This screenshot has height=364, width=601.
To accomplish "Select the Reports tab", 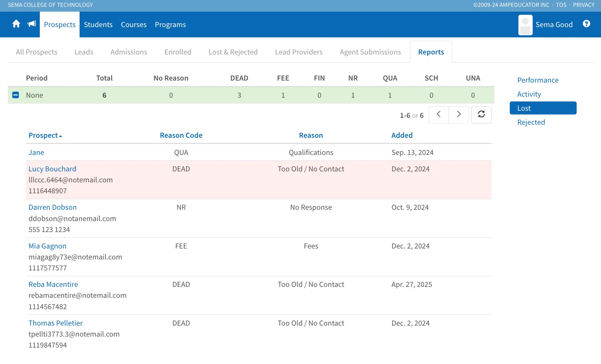I will [x=431, y=52].
